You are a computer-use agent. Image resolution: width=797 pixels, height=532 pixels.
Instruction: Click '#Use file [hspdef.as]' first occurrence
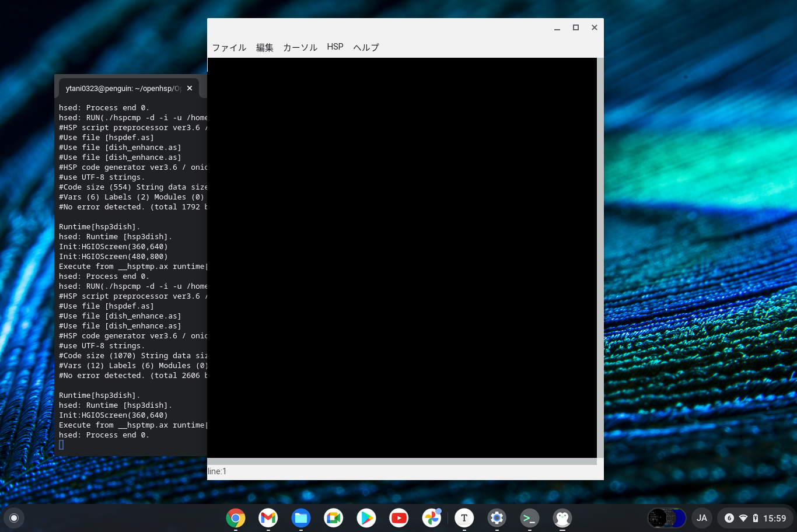(107, 138)
